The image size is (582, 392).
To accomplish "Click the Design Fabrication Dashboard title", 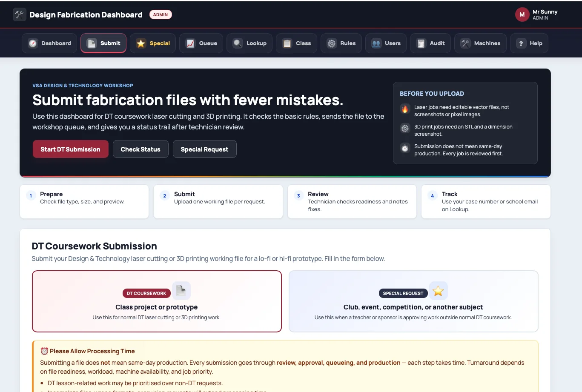I will point(86,15).
